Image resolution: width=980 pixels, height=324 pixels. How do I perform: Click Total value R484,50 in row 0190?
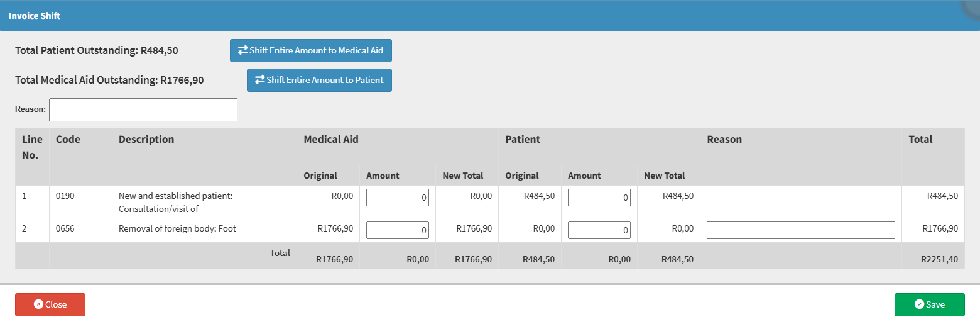(943, 196)
